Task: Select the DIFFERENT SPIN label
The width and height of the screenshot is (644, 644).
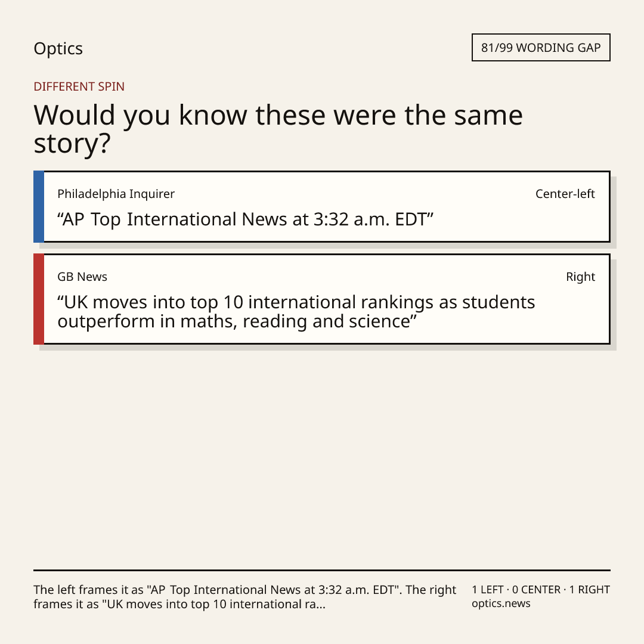Action: coord(79,86)
